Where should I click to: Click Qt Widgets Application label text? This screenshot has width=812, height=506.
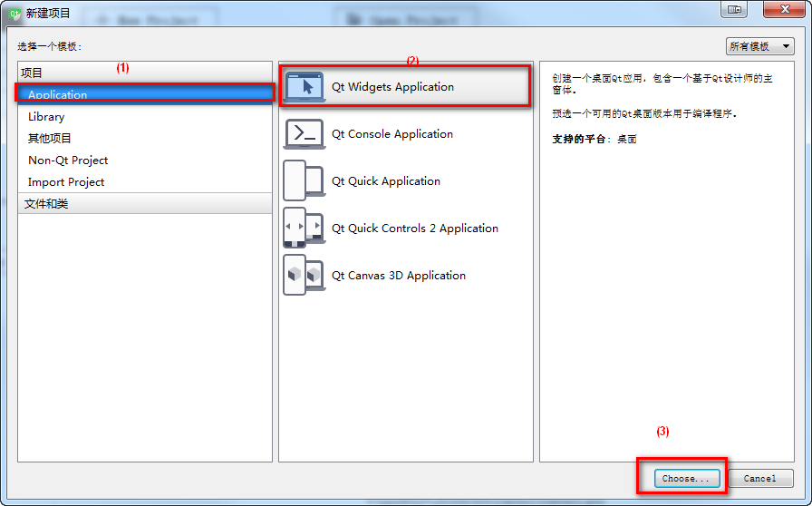[x=392, y=86]
